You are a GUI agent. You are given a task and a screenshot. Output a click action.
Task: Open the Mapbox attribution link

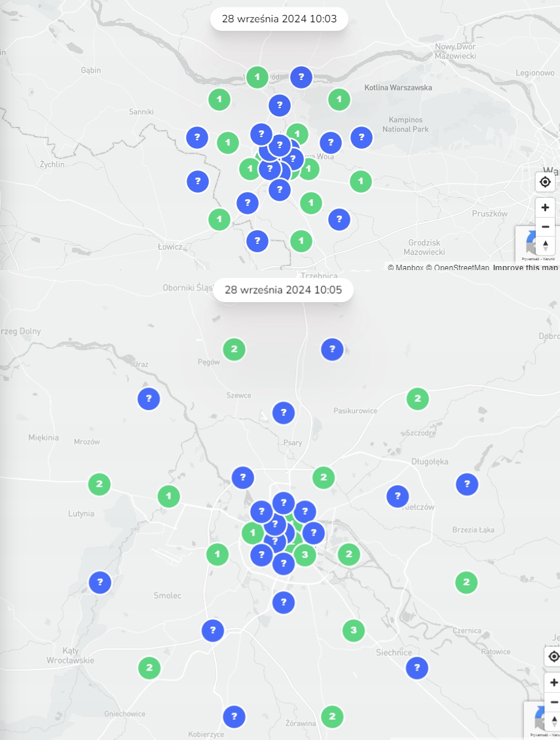[x=405, y=267]
